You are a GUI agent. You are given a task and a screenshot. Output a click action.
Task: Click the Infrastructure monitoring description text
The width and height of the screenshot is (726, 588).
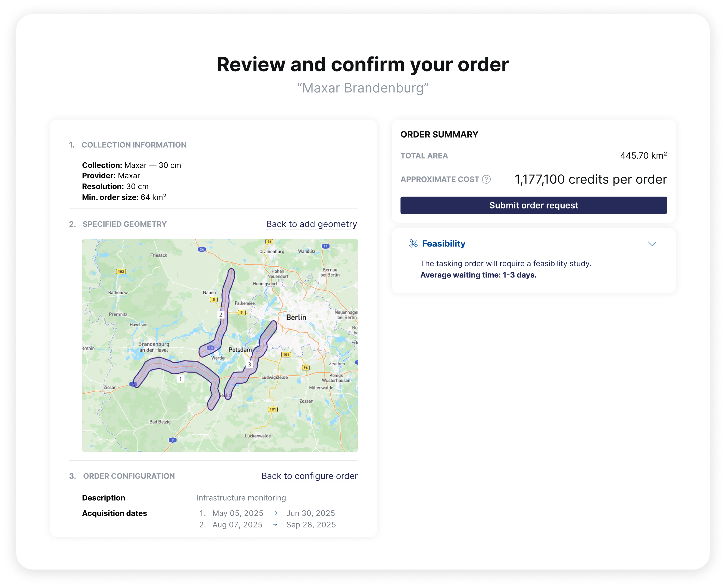point(241,498)
